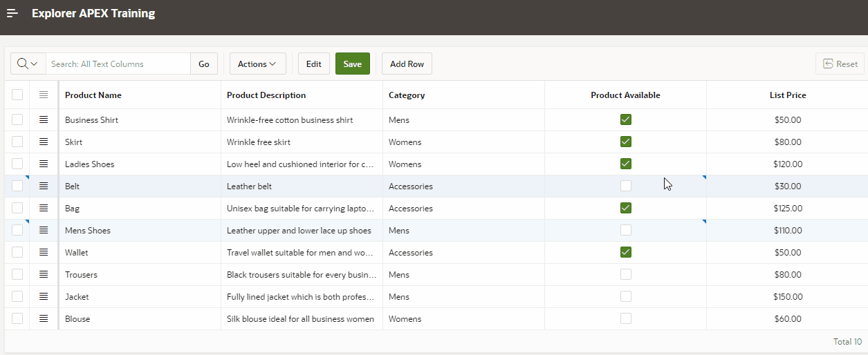Check Product Available for Blouse

626,318
